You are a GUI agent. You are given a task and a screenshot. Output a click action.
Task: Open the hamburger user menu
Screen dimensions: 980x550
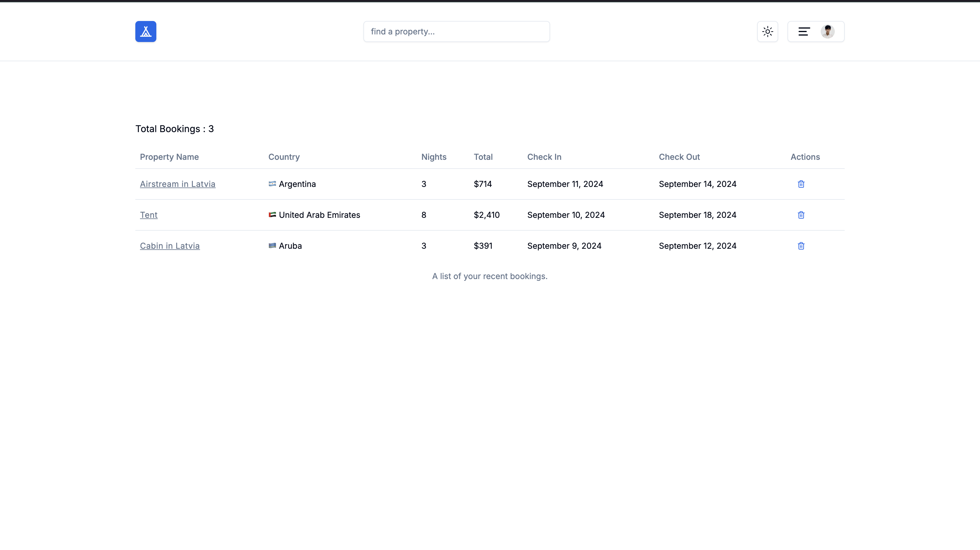(804, 31)
